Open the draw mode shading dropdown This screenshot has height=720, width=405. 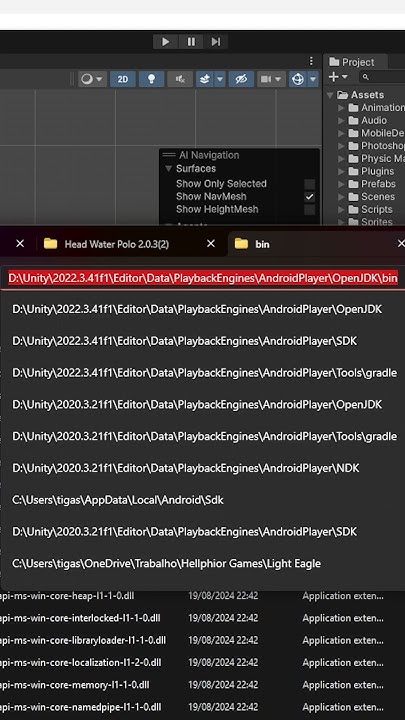click(x=93, y=79)
